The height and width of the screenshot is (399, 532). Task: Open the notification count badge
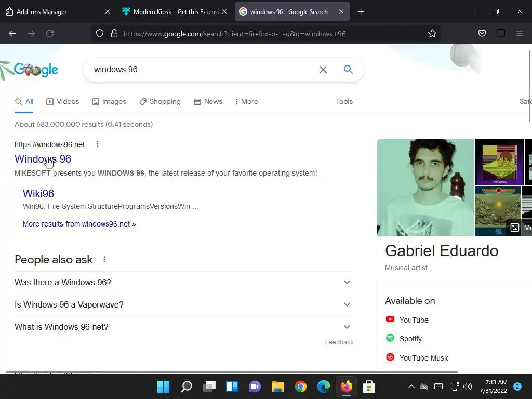(x=517, y=387)
